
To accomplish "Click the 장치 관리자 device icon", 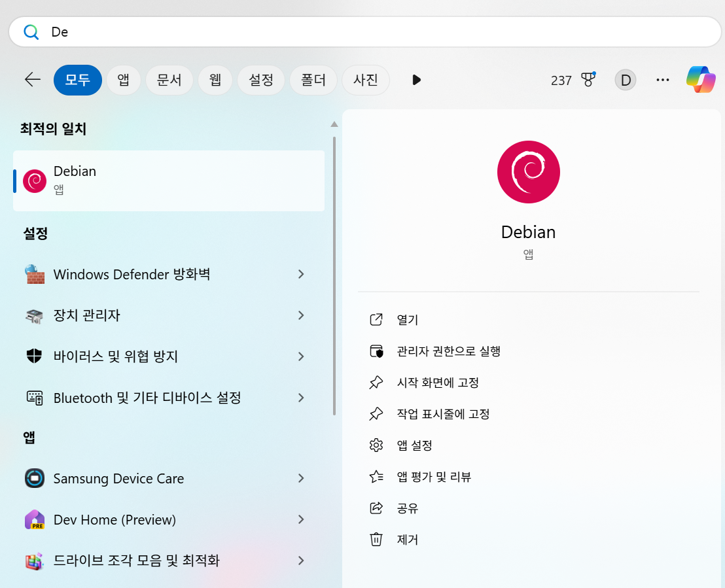I will pos(35,316).
